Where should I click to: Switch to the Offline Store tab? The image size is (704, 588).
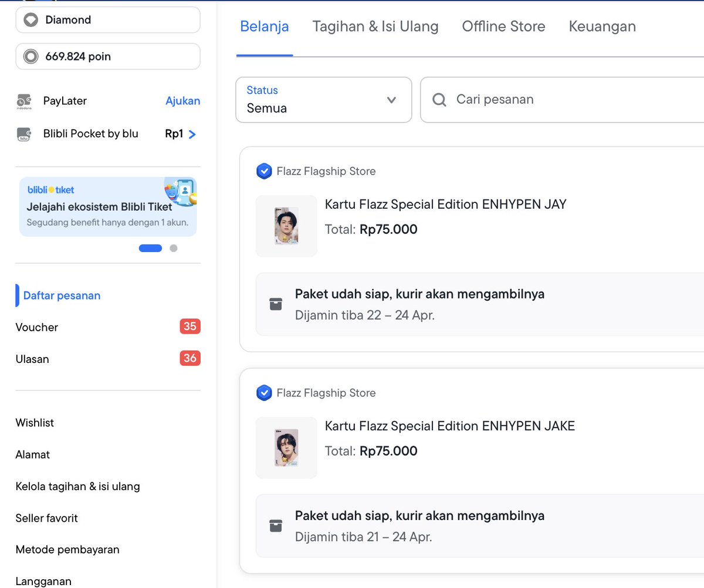click(x=504, y=26)
